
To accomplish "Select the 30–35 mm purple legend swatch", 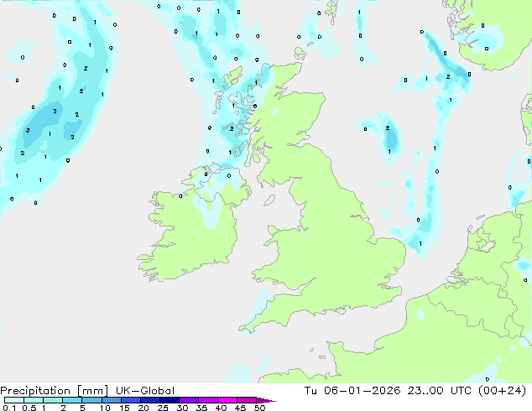I will [x=188, y=400].
